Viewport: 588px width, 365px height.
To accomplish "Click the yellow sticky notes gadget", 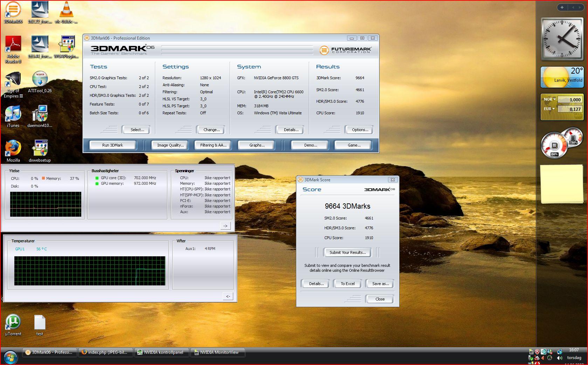I will pyautogui.click(x=561, y=184).
